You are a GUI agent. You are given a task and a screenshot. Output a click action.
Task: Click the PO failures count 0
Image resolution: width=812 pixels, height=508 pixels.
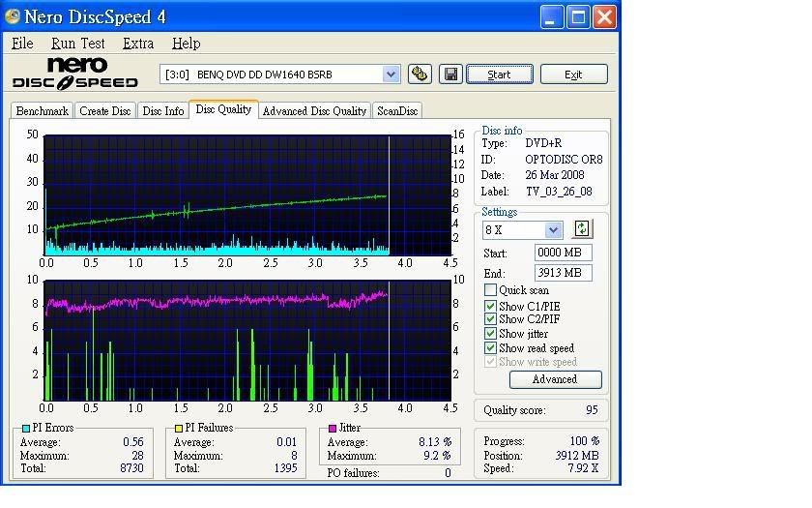coord(448,473)
